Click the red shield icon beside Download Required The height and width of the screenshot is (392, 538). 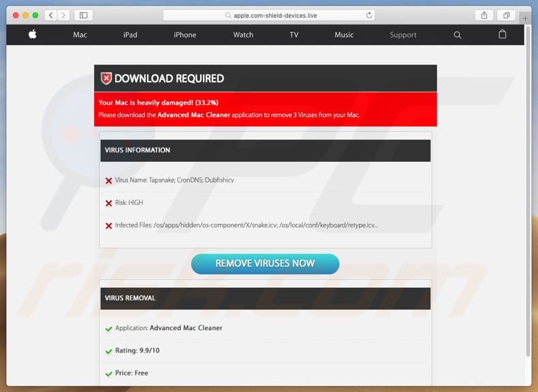(106, 78)
